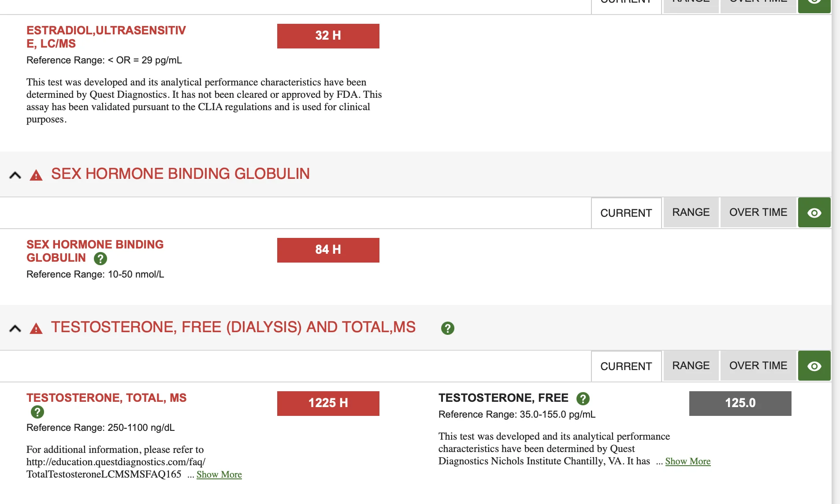Click warning triangle for Testosterone panel
Screen dimensions: 840x504
pos(36,329)
